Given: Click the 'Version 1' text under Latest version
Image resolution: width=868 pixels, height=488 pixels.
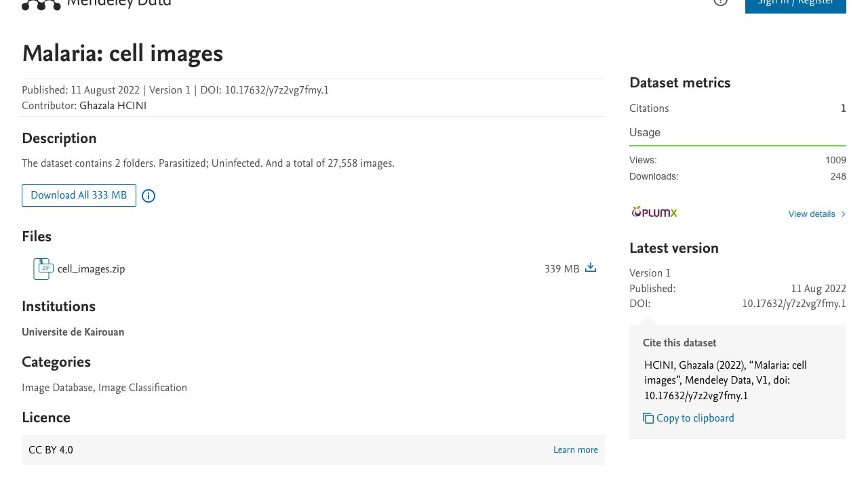Looking at the screenshot, I should (x=650, y=273).
